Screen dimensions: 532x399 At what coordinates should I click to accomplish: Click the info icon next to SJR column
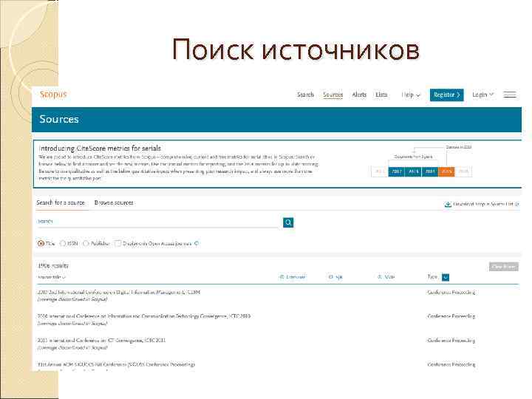(x=330, y=277)
